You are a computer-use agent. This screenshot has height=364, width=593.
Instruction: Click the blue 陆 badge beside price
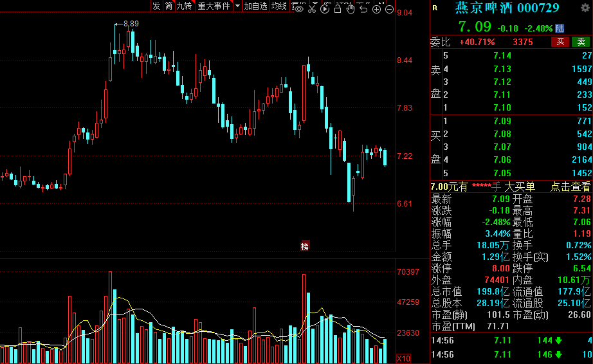click(x=560, y=28)
